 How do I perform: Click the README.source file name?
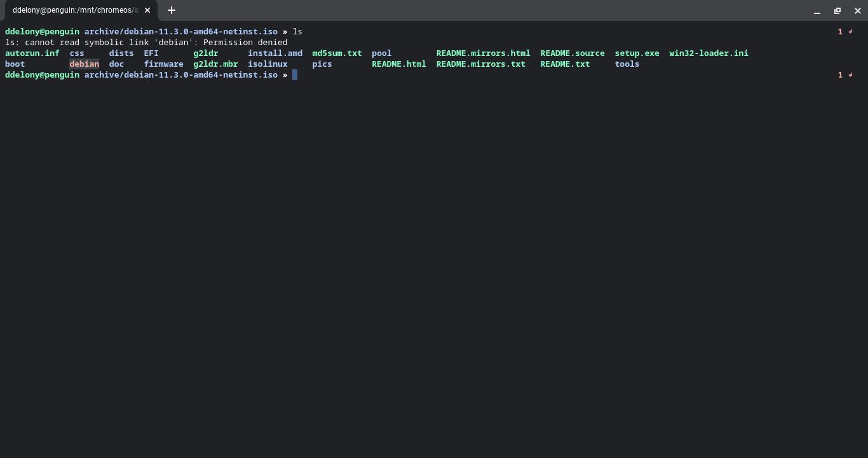(x=573, y=53)
